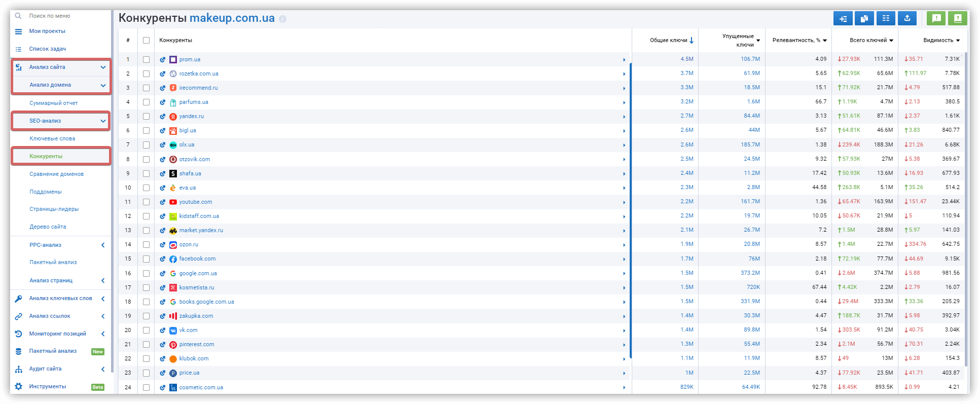Expand row arrow for olx.ua
The width and height of the screenshot is (980, 404).
pyautogui.click(x=624, y=145)
